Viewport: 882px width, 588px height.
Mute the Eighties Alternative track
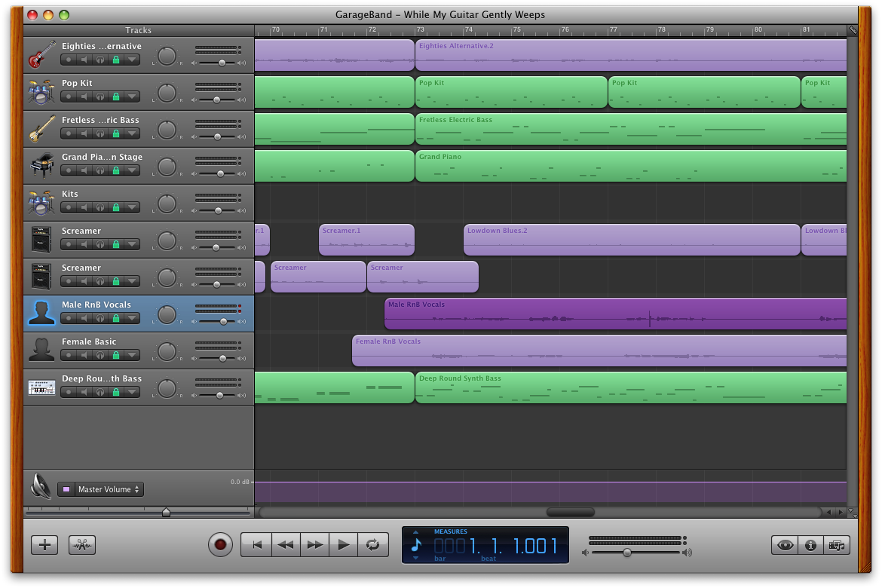coord(84,60)
